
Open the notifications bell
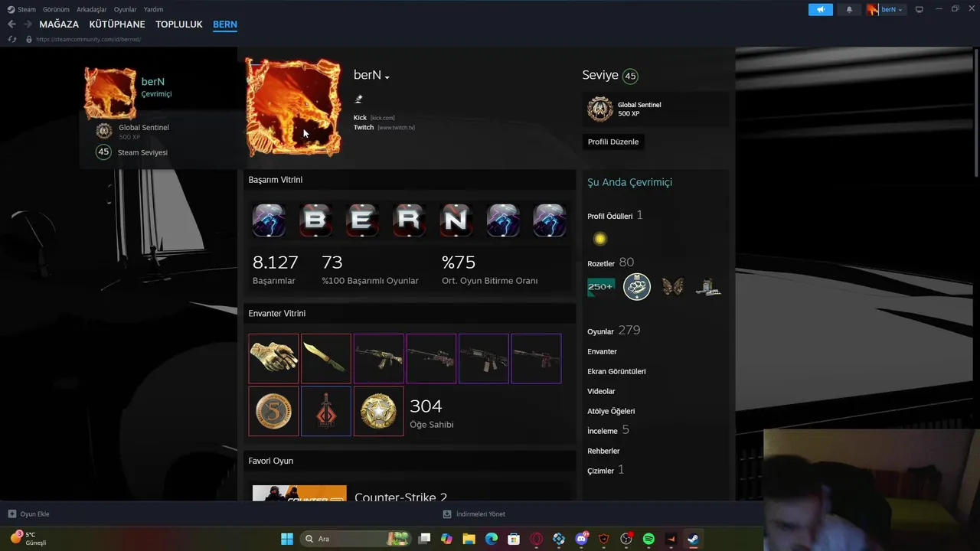pyautogui.click(x=849, y=9)
